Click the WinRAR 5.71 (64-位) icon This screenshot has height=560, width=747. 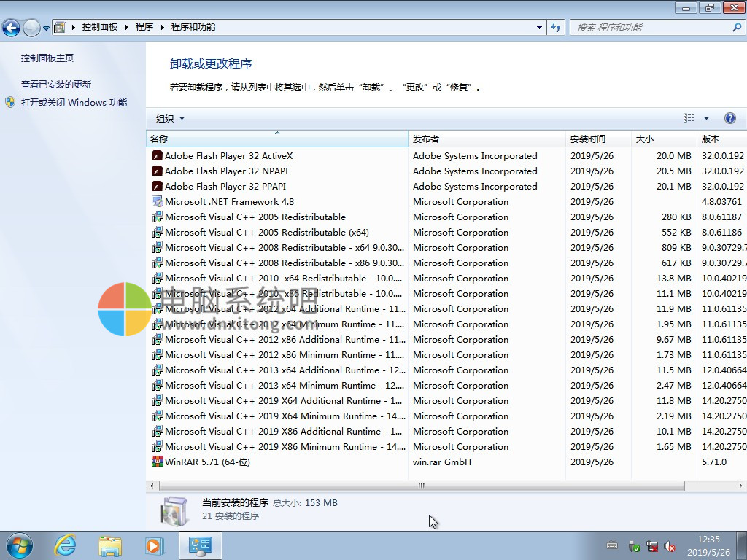(x=158, y=462)
